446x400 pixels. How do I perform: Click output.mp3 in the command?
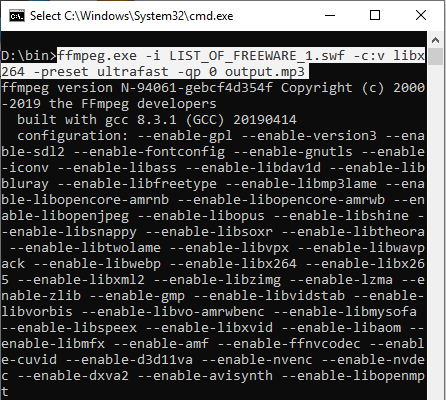click(265, 72)
